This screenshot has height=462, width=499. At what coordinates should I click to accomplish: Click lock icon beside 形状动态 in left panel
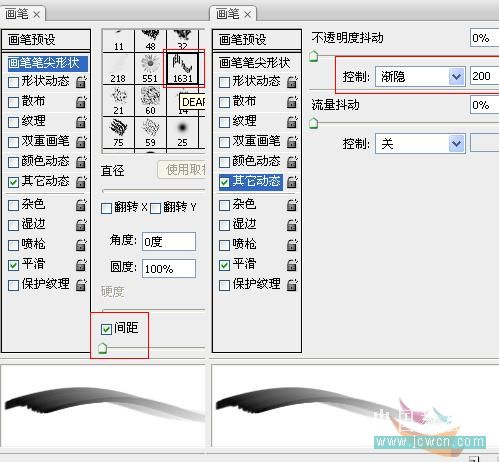click(x=81, y=82)
